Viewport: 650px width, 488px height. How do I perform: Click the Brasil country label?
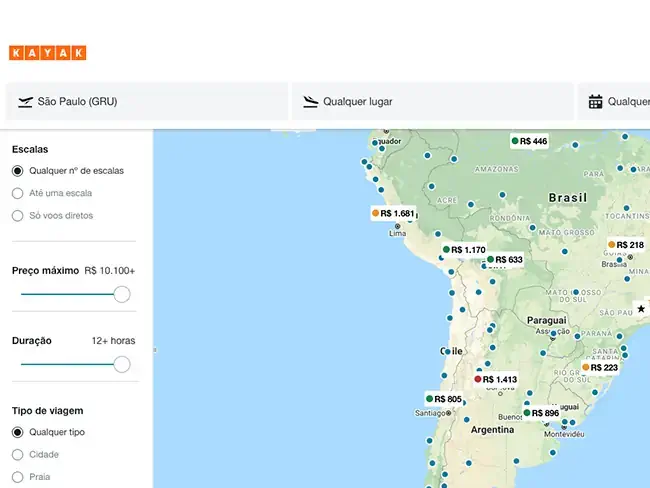click(568, 198)
